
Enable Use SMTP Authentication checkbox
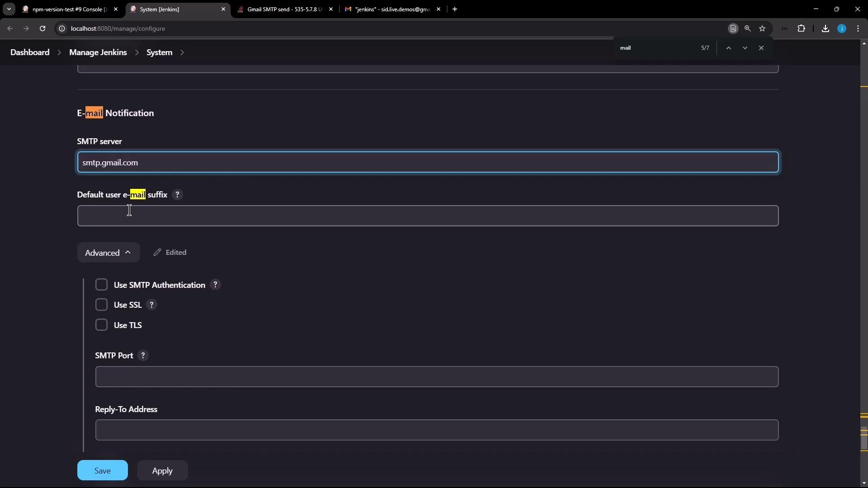coord(101,285)
